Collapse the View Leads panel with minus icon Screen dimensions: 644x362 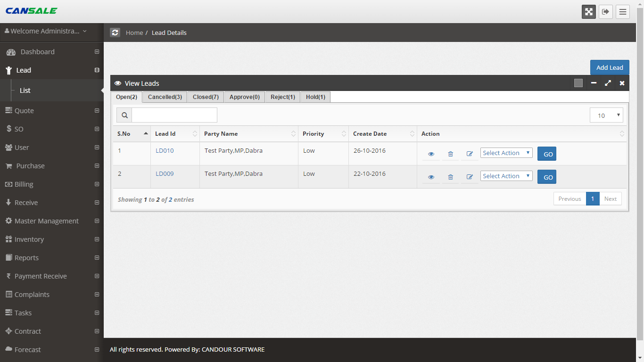click(x=594, y=83)
